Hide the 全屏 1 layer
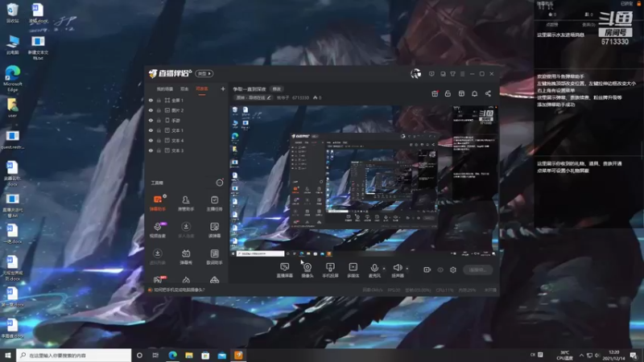Screen dimensions: 644x362 click(151, 100)
